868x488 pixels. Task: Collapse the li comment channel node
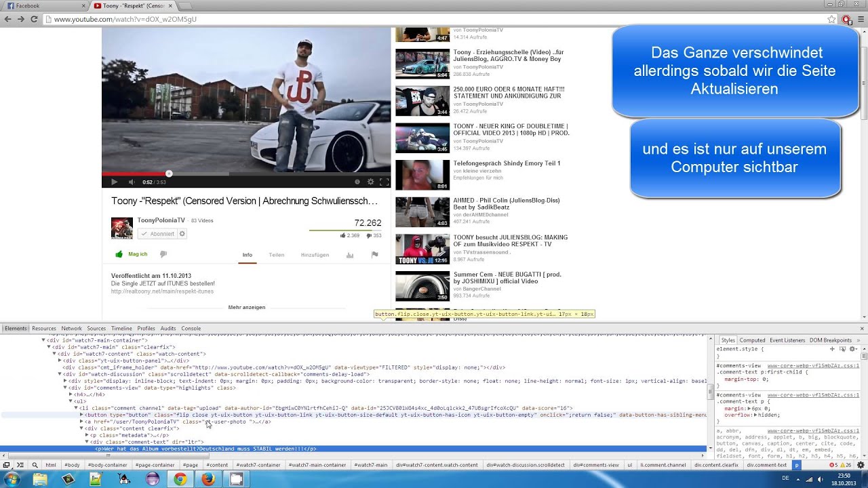coord(76,408)
